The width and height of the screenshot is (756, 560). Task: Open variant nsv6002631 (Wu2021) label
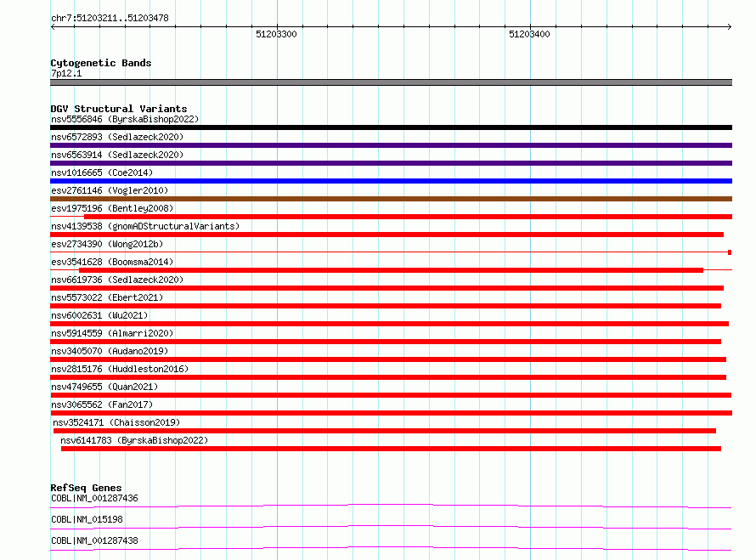[x=99, y=315]
